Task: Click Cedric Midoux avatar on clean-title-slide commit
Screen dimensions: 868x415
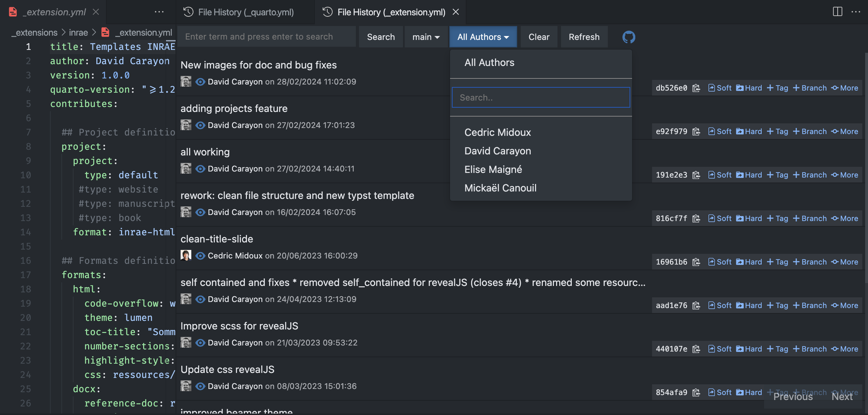Action: [x=186, y=256]
